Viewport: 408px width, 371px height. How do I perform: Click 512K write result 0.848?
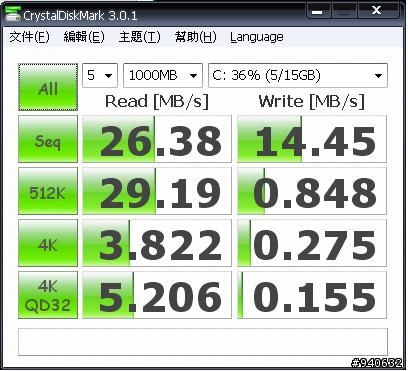pos(312,191)
